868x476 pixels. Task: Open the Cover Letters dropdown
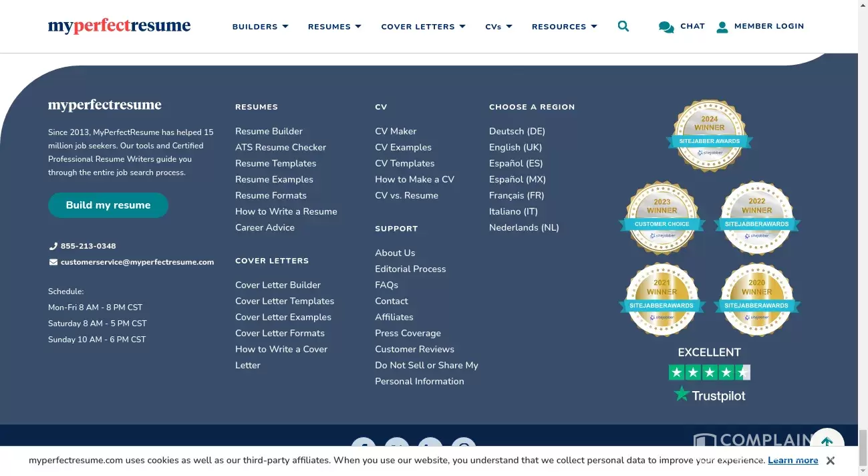(x=424, y=27)
